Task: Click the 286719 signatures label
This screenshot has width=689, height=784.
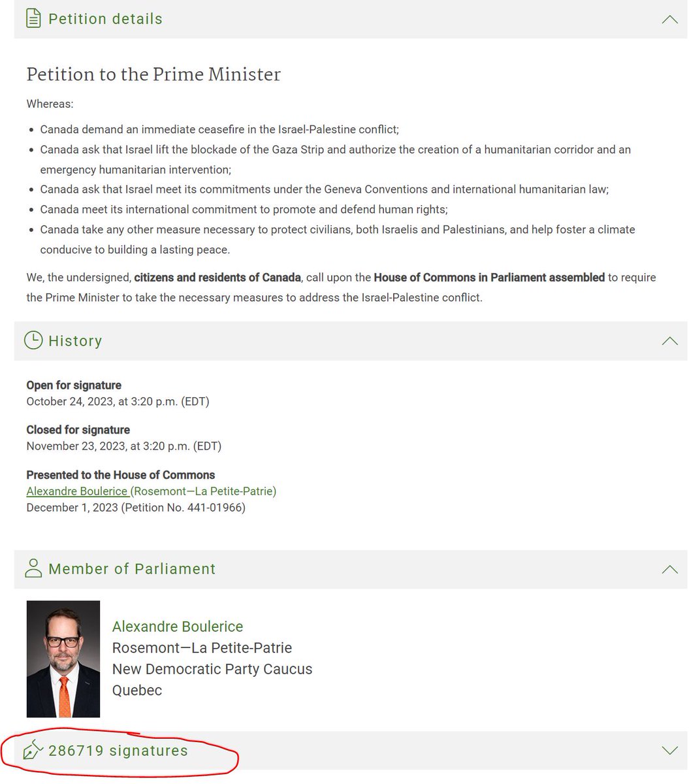Action: [118, 751]
